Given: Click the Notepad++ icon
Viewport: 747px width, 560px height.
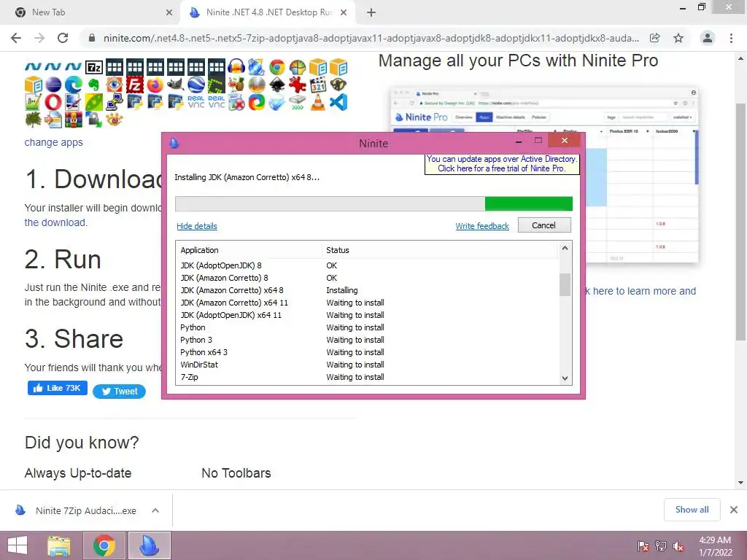Looking at the screenshot, I should pos(33,102).
